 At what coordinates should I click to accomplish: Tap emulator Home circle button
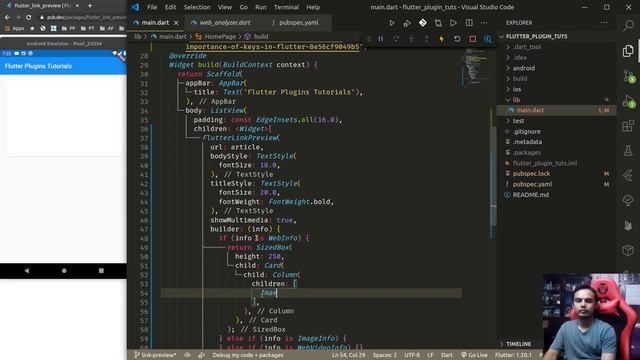click(x=64, y=271)
